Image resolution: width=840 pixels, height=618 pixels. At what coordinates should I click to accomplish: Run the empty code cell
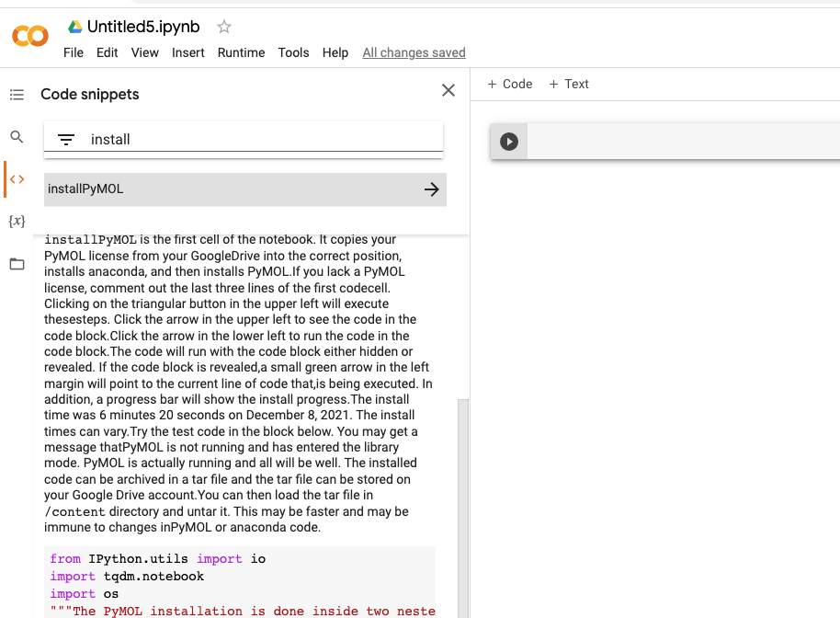click(509, 142)
